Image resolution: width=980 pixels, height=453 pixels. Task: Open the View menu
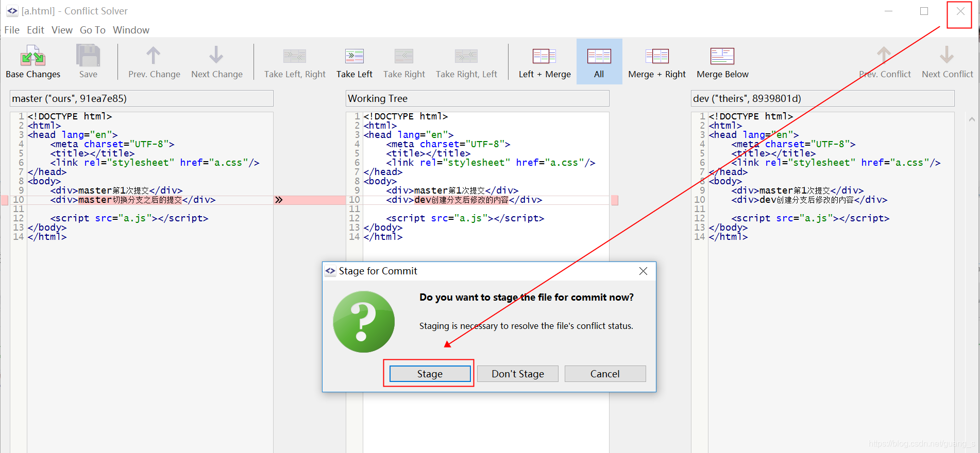62,30
